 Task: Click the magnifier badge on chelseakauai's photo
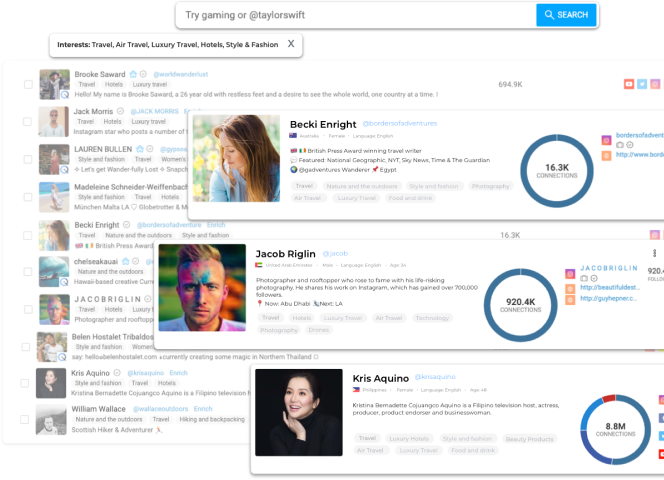64,282
